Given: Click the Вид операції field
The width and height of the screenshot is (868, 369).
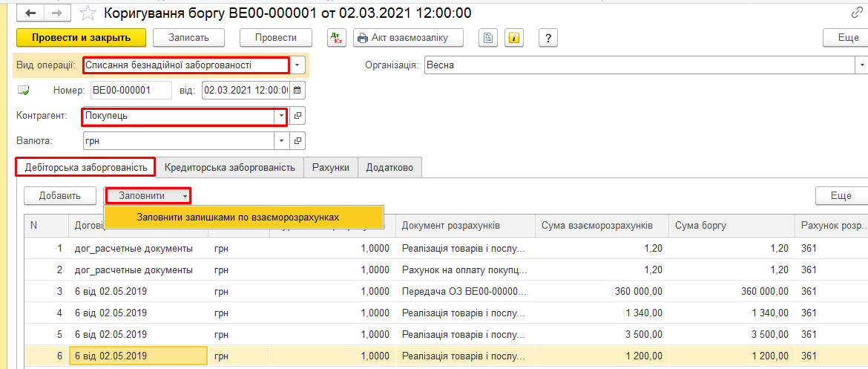Looking at the screenshot, I should click(x=186, y=65).
